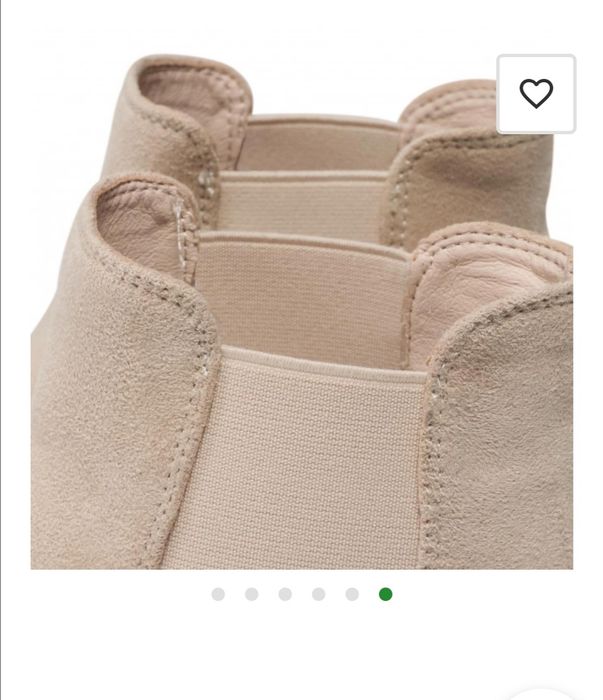Save this item using the heart outline
603x700 pixels.
click(x=536, y=94)
